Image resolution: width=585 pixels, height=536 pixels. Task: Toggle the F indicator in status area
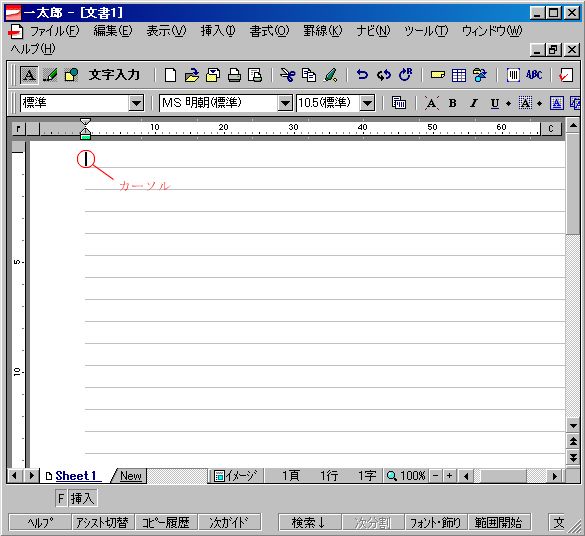[x=61, y=498]
